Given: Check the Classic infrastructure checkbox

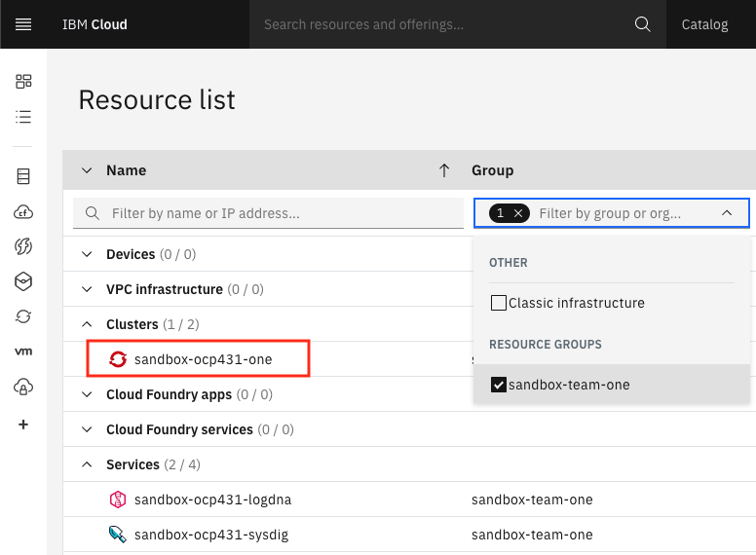Looking at the screenshot, I should (x=498, y=303).
